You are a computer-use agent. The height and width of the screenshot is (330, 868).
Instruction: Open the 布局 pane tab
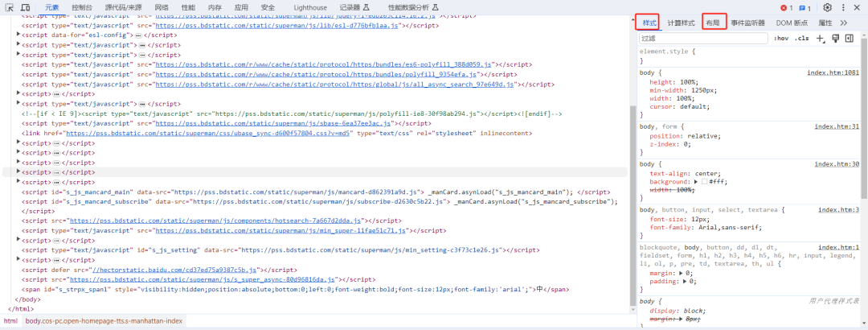pyautogui.click(x=713, y=23)
